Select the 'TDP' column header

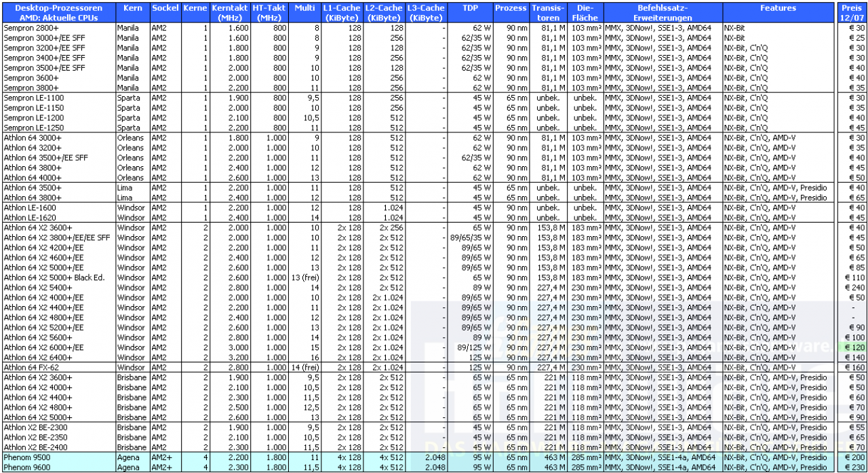[x=470, y=13]
